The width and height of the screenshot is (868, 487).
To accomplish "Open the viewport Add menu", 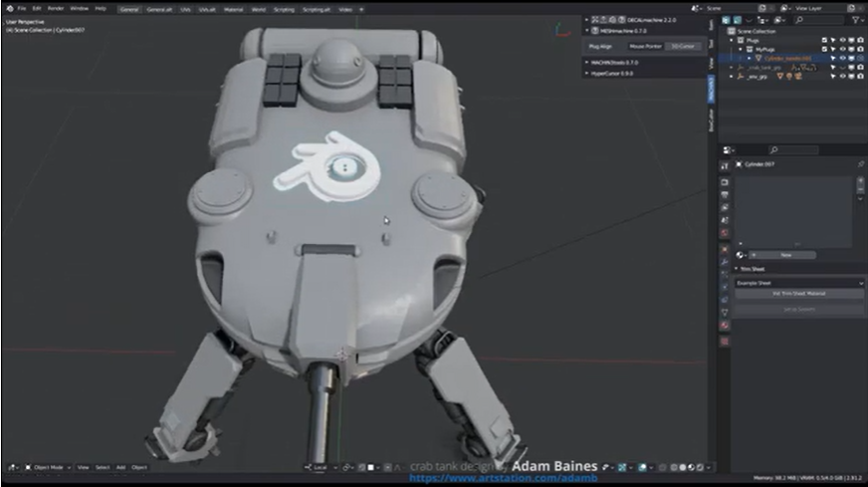I will tap(120, 468).
